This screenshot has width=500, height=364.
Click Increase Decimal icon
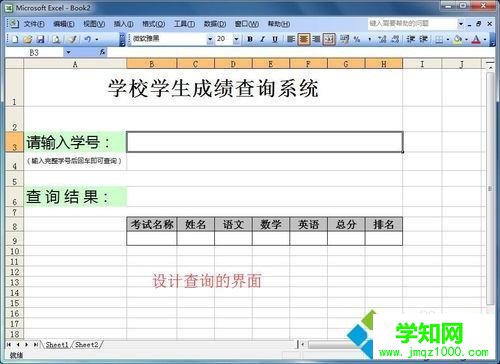(x=382, y=39)
